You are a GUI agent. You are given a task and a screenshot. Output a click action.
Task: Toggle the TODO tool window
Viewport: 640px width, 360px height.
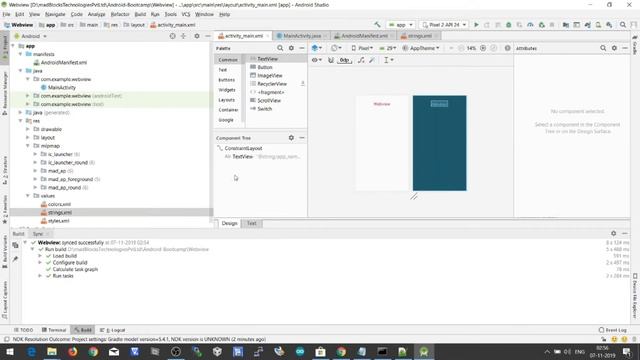[x=24, y=330]
